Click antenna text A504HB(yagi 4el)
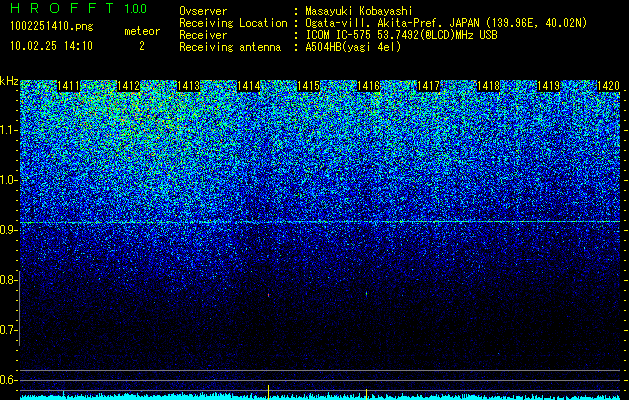629x400 pixels. click(x=353, y=47)
